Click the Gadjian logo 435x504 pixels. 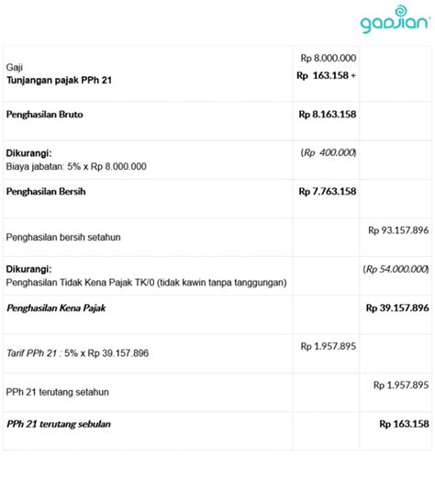coord(396,19)
